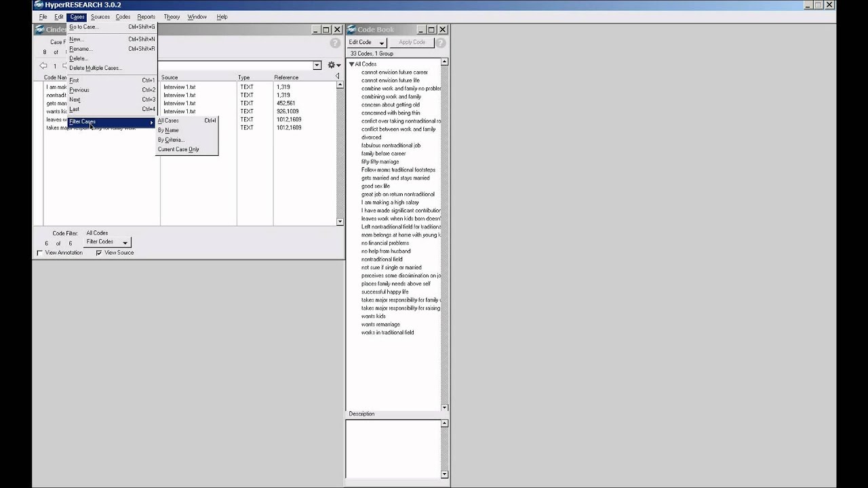This screenshot has height=488, width=868.
Task: Select code 'concern about getting old'
Action: (391, 105)
